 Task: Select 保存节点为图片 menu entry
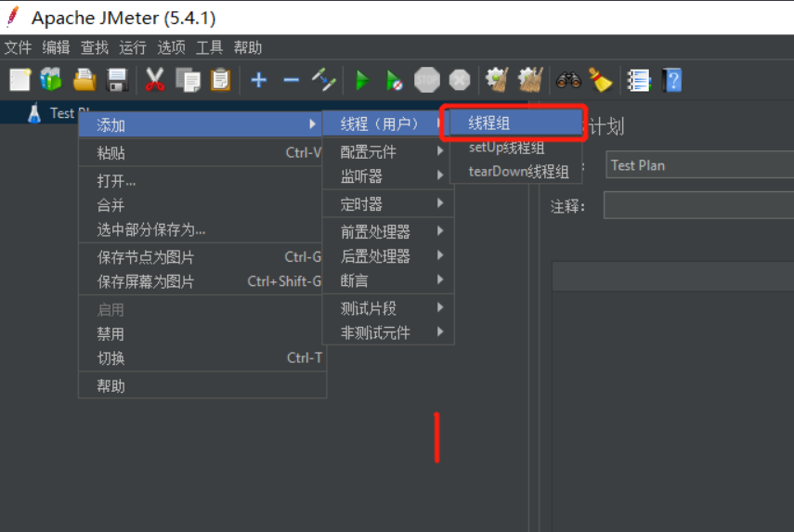tap(201, 257)
